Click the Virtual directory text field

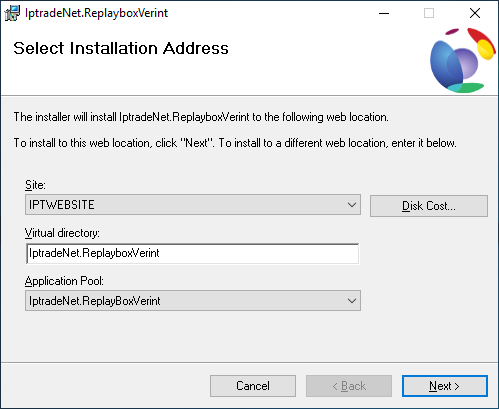(193, 253)
